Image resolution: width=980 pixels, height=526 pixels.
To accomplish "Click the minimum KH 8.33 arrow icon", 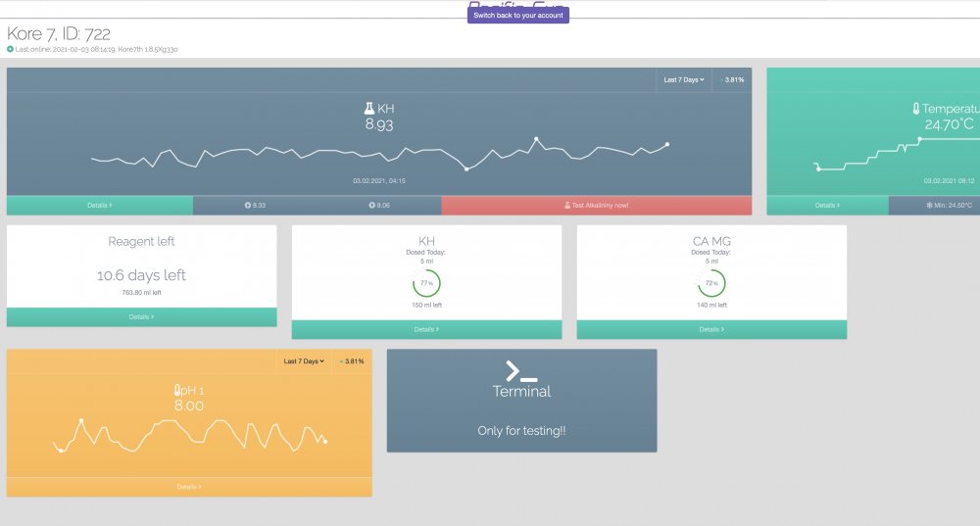I will [247, 206].
